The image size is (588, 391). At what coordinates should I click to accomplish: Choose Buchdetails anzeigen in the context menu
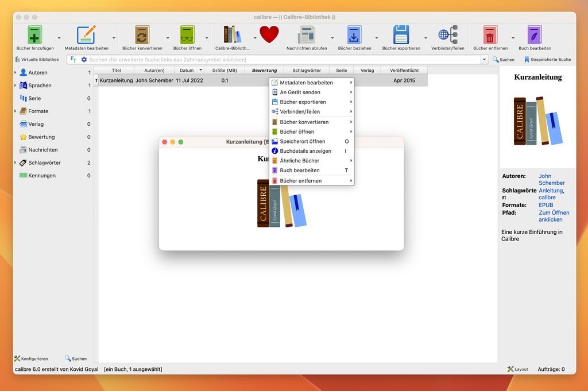point(305,151)
